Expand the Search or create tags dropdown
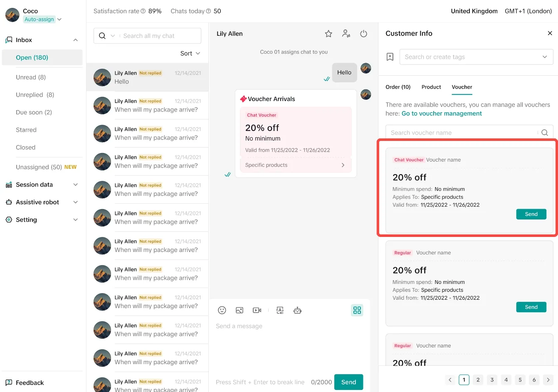Viewport: 558px width, 392px height. (x=476, y=57)
